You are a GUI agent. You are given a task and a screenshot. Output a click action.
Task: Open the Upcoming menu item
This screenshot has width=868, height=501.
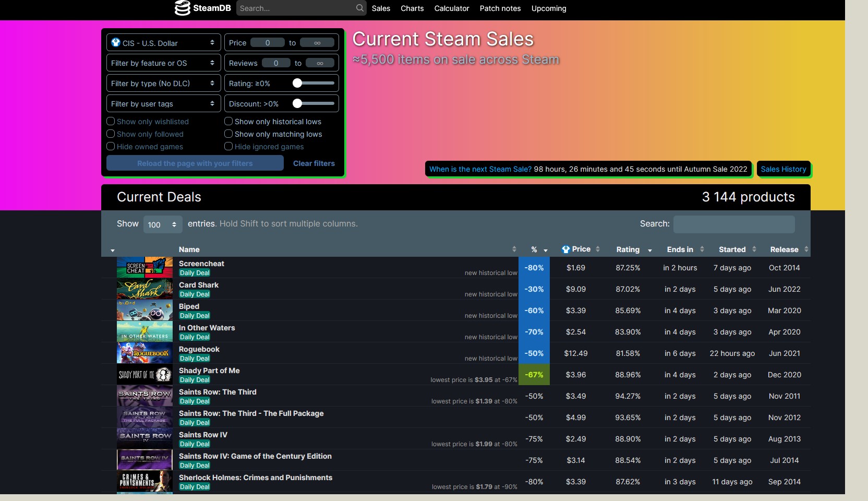[549, 8]
